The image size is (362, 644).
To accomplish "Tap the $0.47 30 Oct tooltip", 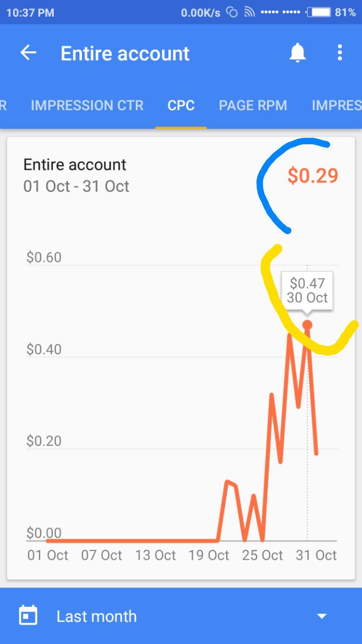I will pos(307,291).
